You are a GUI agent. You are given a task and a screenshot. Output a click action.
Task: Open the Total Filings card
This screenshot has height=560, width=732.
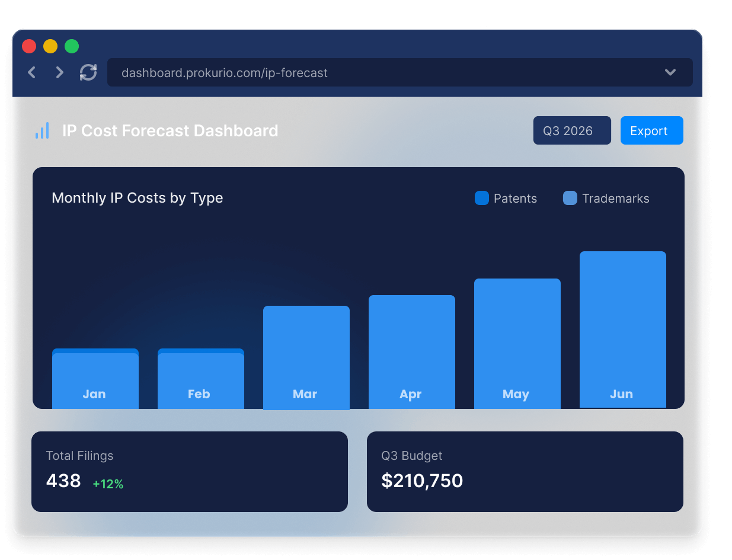(x=190, y=472)
